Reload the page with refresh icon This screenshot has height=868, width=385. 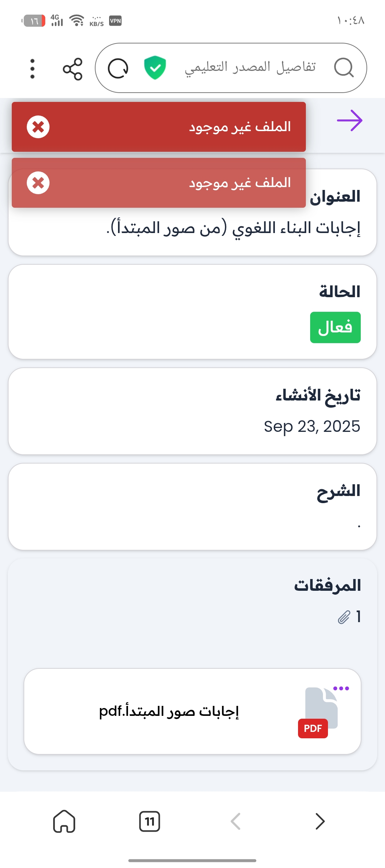pyautogui.click(x=118, y=68)
